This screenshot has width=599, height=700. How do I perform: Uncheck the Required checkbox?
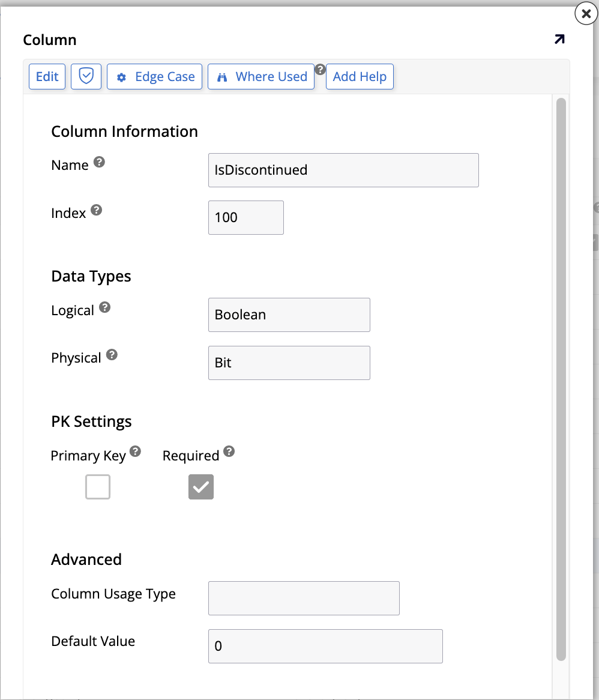200,487
